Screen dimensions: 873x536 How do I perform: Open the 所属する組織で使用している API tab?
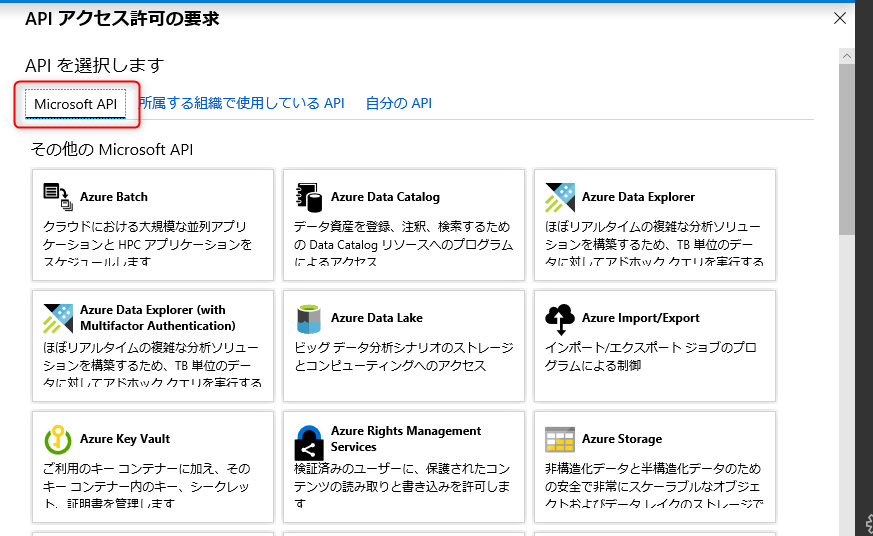coord(242,104)
